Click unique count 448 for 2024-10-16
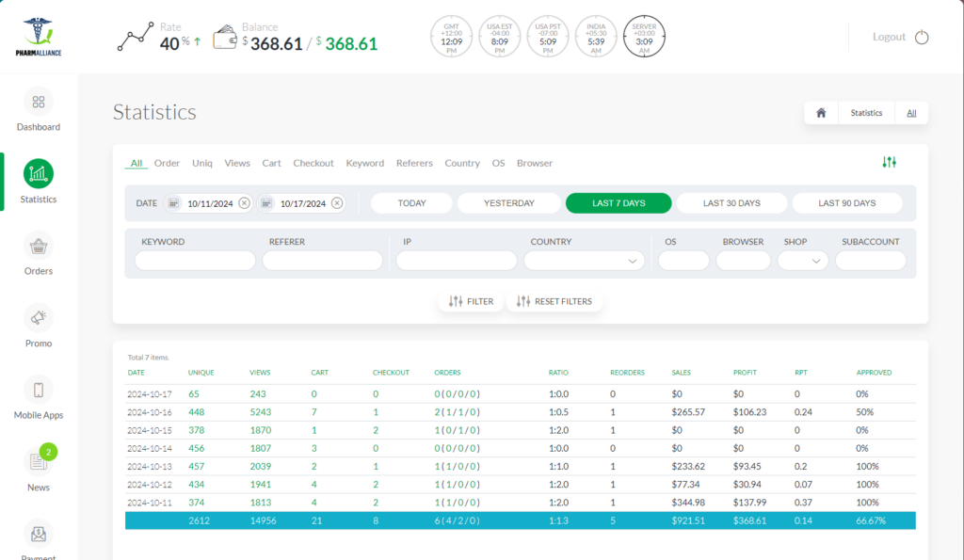The width and height of the screenshot is (964, 560). pyautogui.click(x=197, y=412)
